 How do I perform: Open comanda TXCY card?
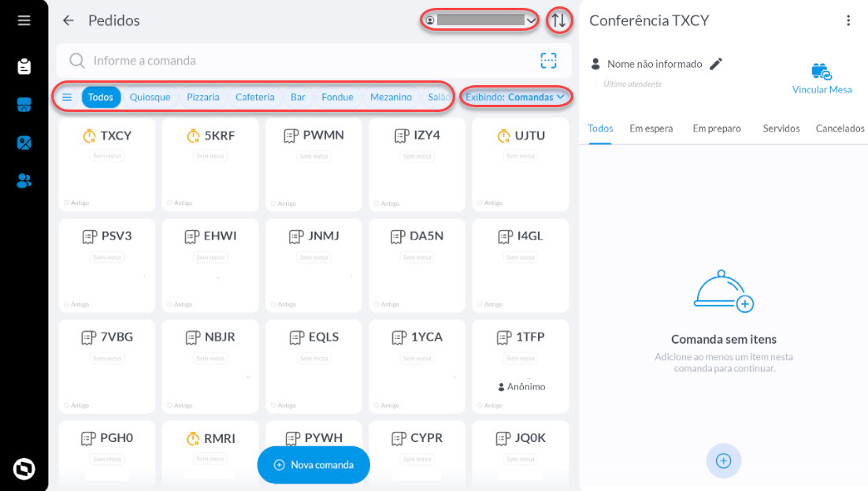(x=107, y=165)
